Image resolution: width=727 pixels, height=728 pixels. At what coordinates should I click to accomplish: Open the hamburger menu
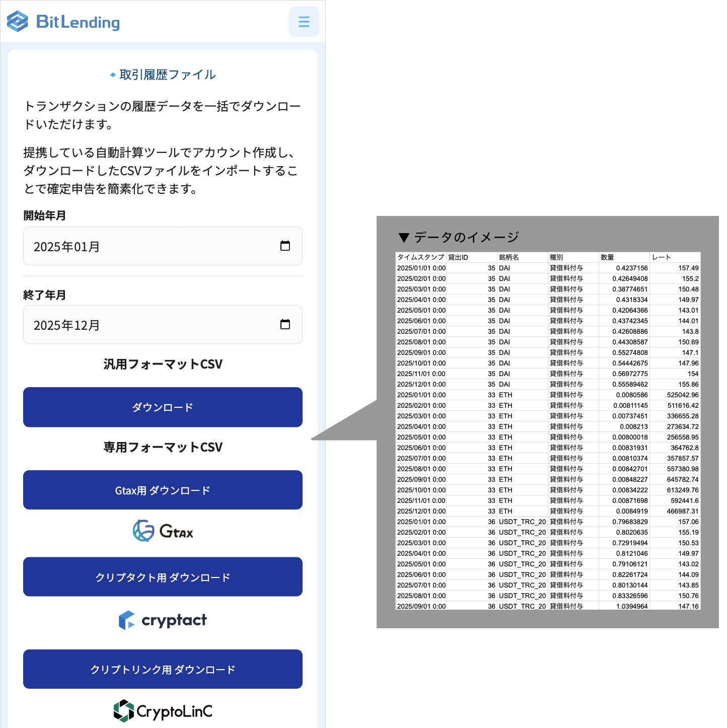[304, 21]
